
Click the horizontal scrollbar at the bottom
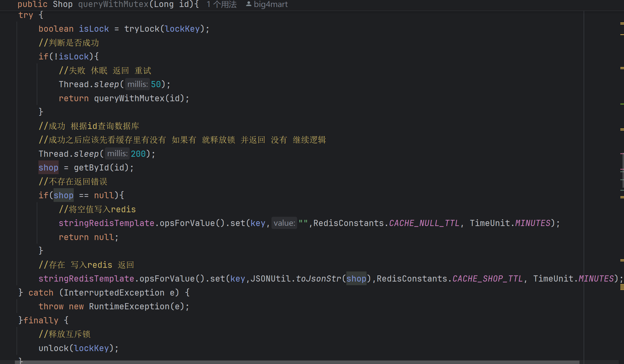[297, 362]
